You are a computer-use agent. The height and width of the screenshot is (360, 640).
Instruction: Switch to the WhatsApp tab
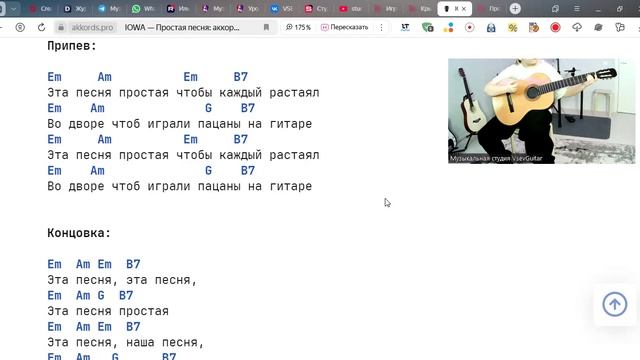coord(143,9)
